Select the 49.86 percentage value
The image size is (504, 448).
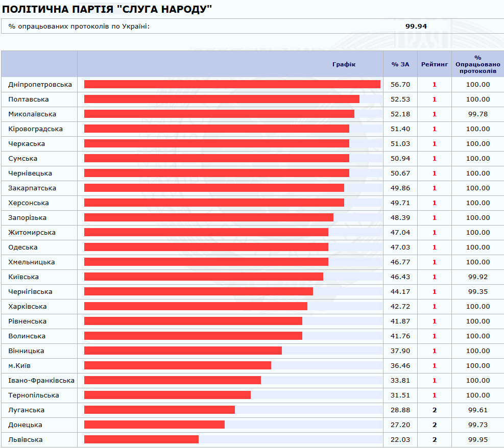pos(400,188)
